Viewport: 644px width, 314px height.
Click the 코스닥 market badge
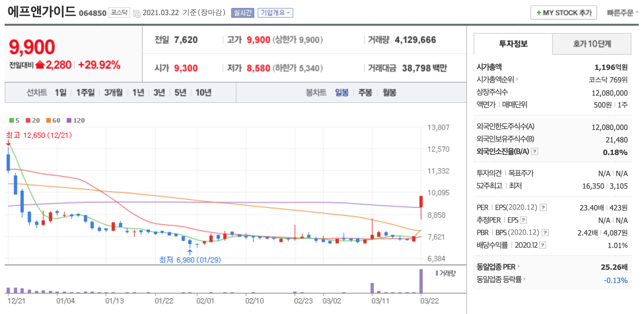point(119,13)
